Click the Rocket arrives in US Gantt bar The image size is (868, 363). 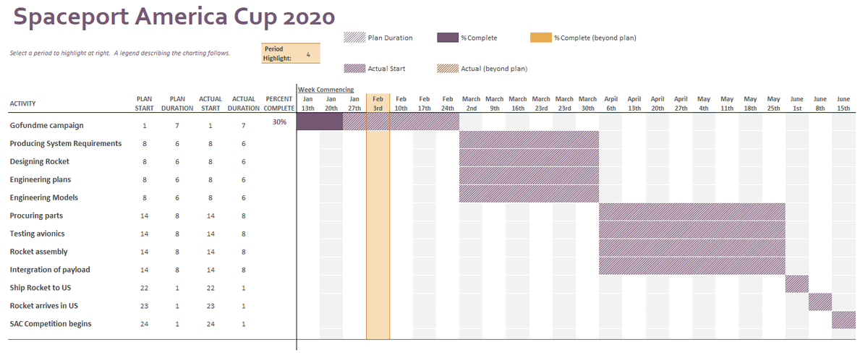coord(820,302)
